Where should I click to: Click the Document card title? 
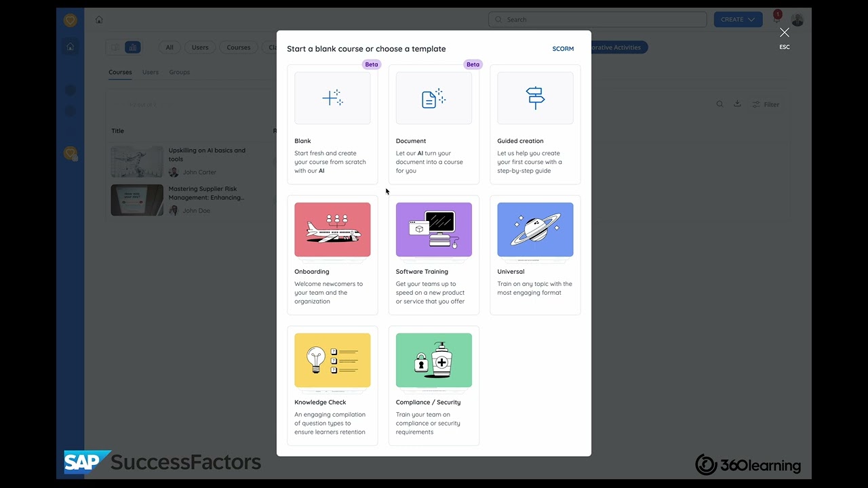pos(411,141)
